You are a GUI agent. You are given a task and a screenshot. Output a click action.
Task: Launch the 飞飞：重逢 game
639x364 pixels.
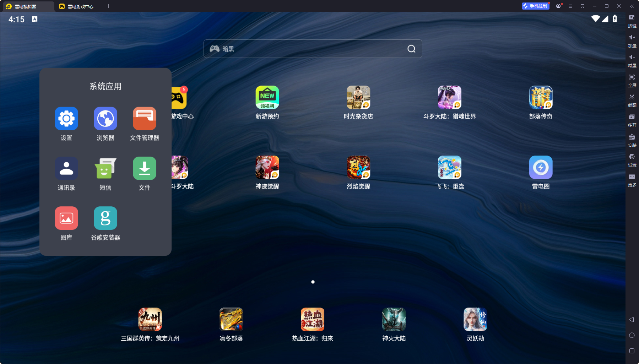click(x=450, y=167)
